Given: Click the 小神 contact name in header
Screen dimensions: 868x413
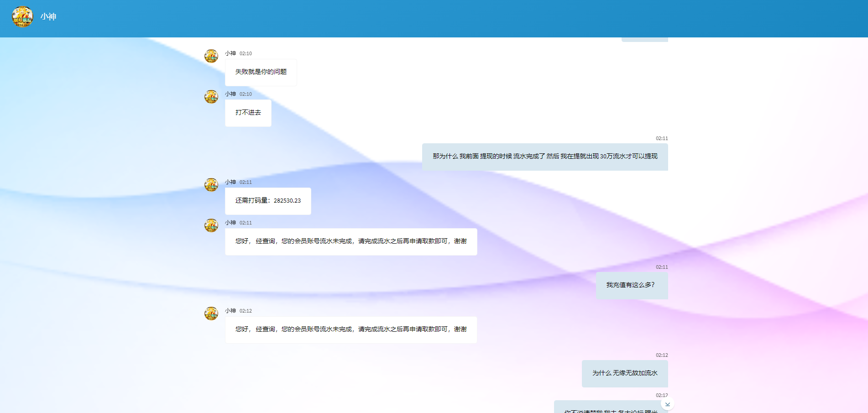Looking at the screenshot, I should click(x=48, y=17).
